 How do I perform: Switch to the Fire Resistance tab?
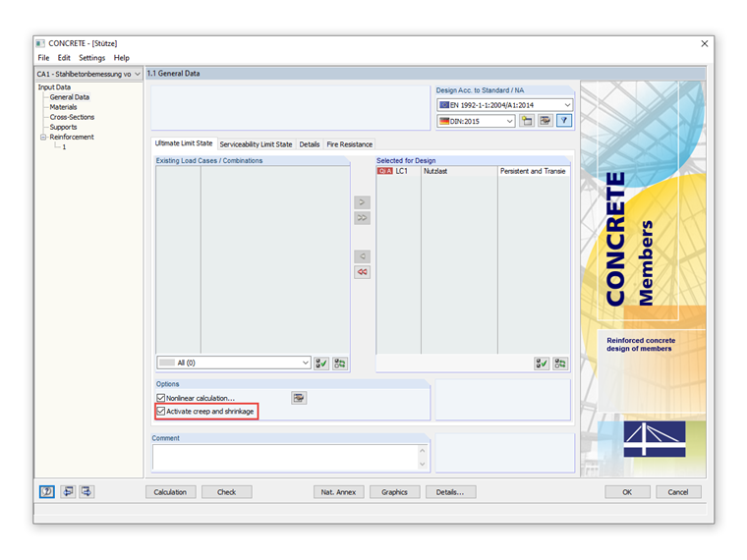click(x=349, y=144)
